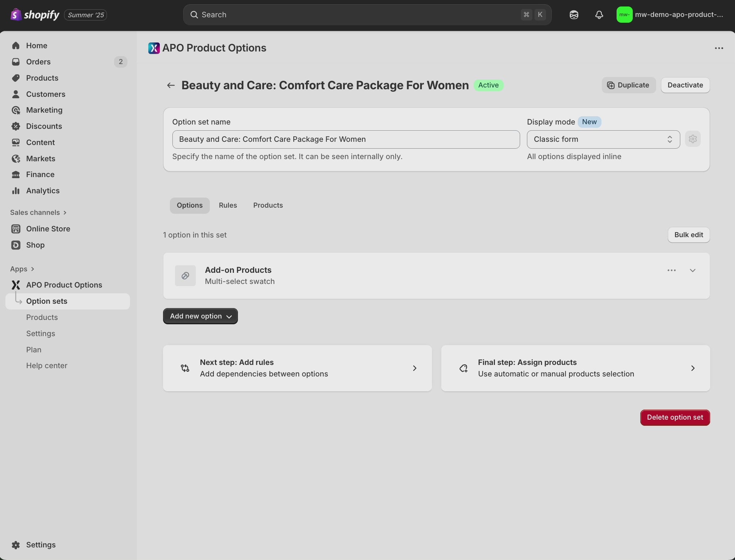Open the Settings gear at sidebar bottom
735x560 pixels.
(16, 545)
